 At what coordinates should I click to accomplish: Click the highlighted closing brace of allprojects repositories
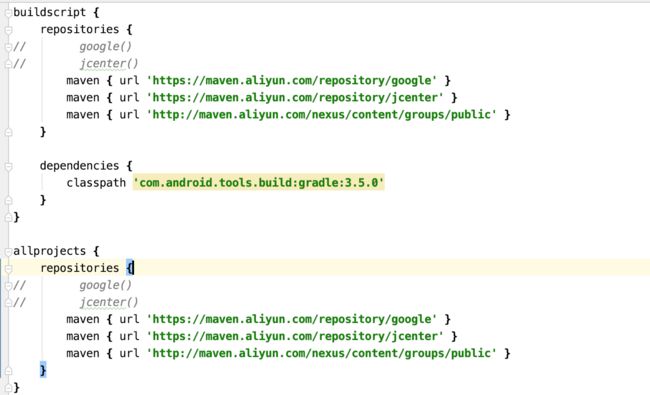pyautogui.click(x=43, y=370)
